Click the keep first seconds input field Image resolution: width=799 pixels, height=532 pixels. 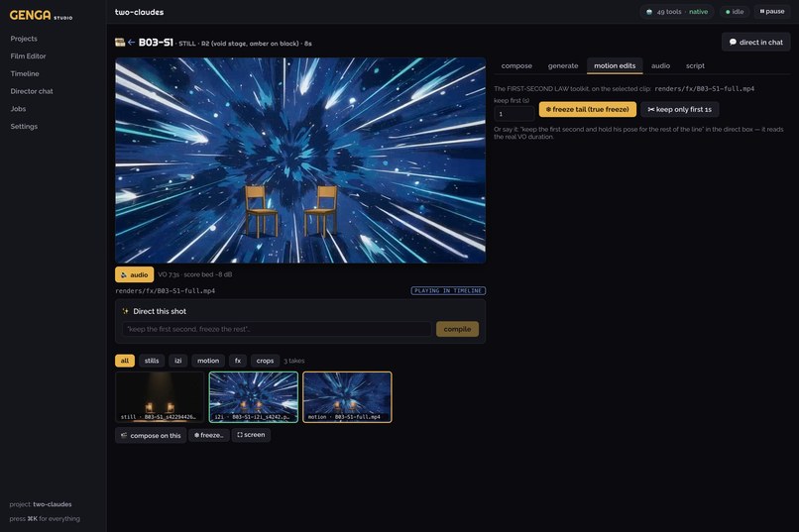point(514,114)
